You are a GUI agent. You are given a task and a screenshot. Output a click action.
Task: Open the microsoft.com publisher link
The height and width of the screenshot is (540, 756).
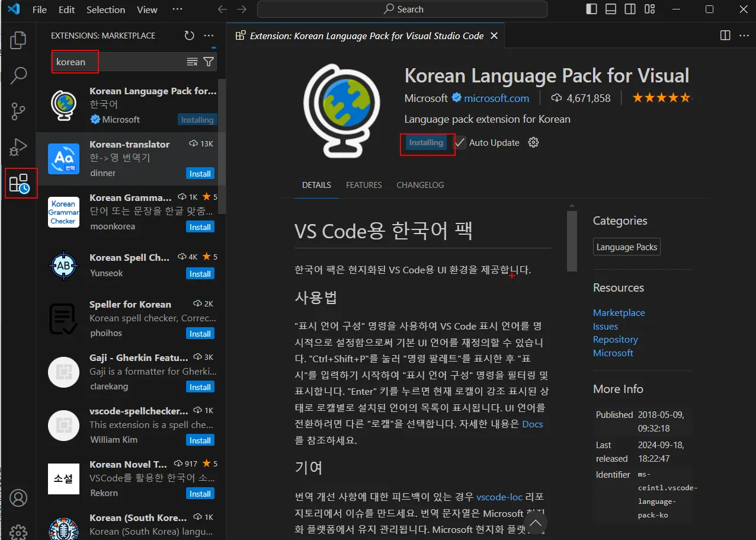pyautogui.click(x=496, y=98)
